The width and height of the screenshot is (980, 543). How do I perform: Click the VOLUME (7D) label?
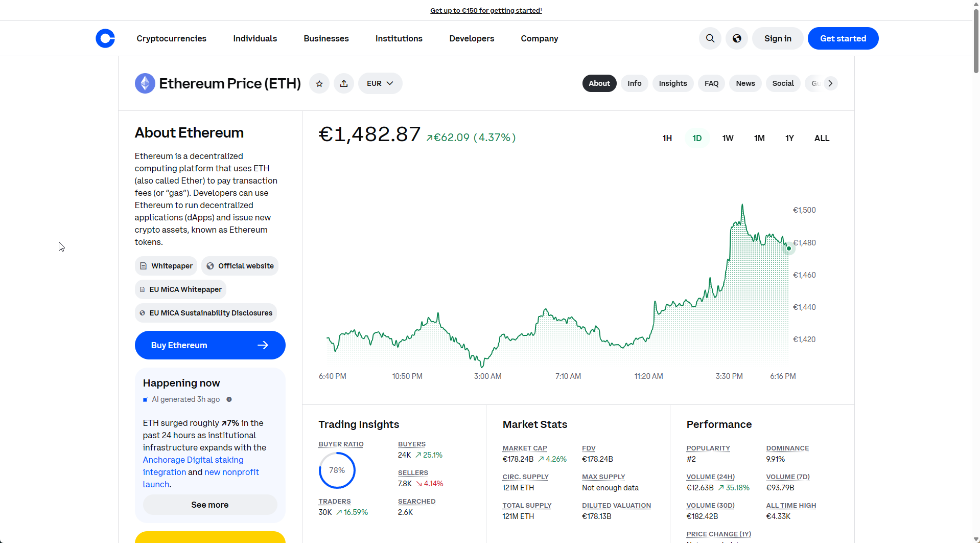pos(788,477)
